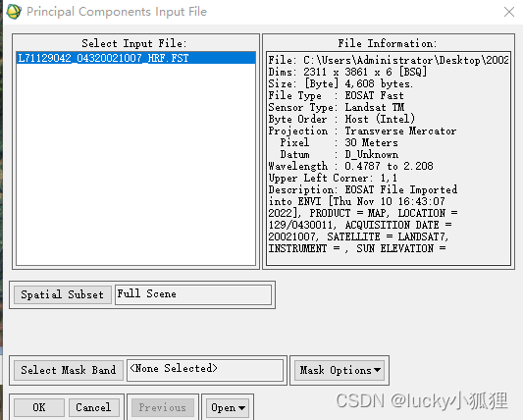Click the Sensor Type: Landsat TM line
Image resolution: width=523 pixels, height=420 pixels.
pyautogui.click(x=337, y=107)
